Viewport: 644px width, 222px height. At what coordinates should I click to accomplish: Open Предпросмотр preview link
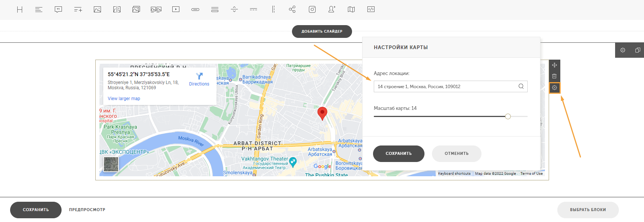tap(87, 210)
